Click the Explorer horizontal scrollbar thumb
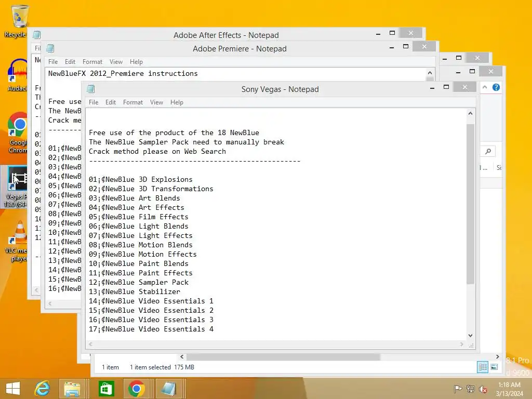Screen dimensions: 532x399 click(x=283, y=357)
